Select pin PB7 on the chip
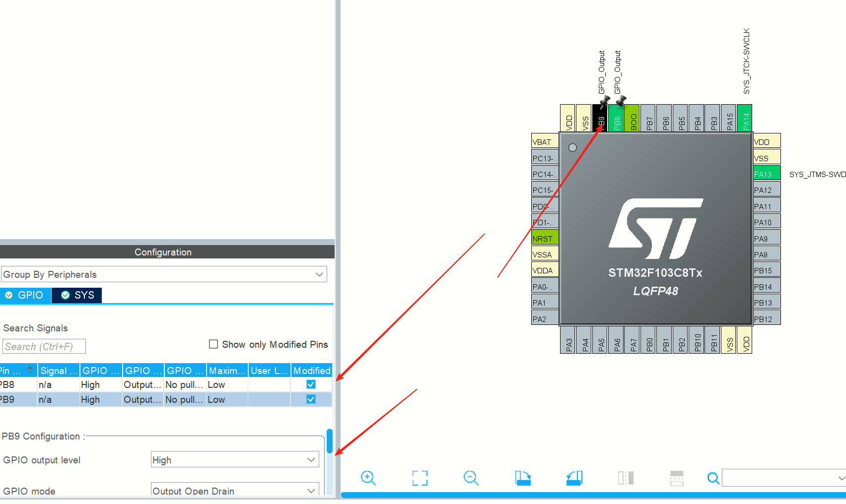 point(648,118)
